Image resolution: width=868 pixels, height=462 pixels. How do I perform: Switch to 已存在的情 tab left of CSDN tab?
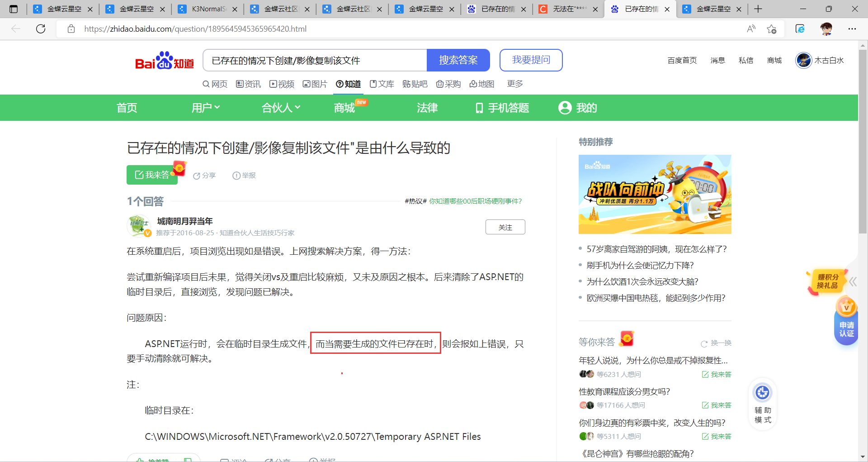pos(497,9)
